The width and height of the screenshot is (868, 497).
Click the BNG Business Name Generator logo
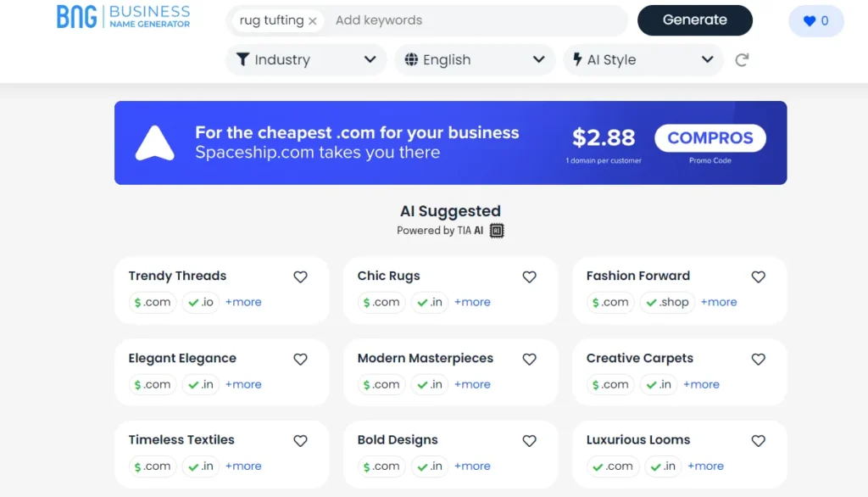[124, 17]
